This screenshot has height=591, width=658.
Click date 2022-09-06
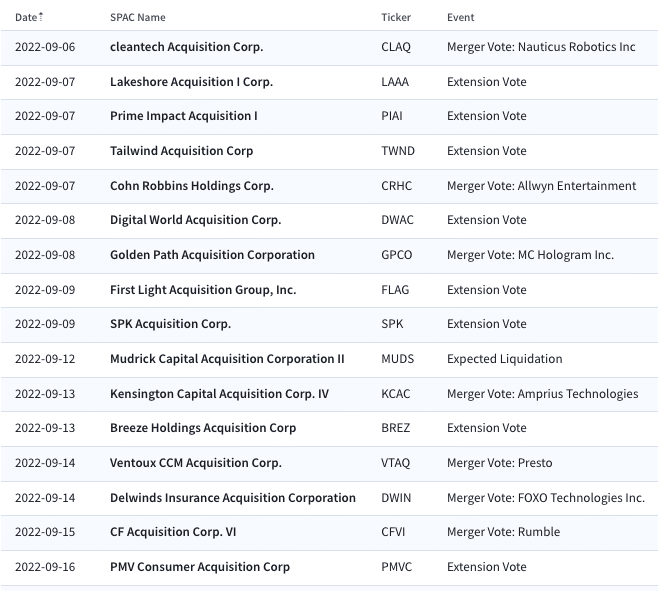[x=45, y=47]
